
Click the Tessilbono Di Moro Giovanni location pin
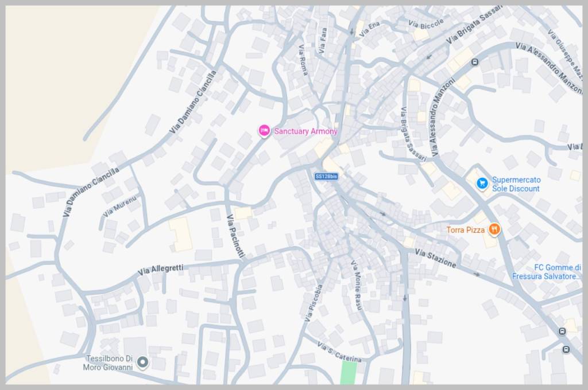click(x=142, y=362)
